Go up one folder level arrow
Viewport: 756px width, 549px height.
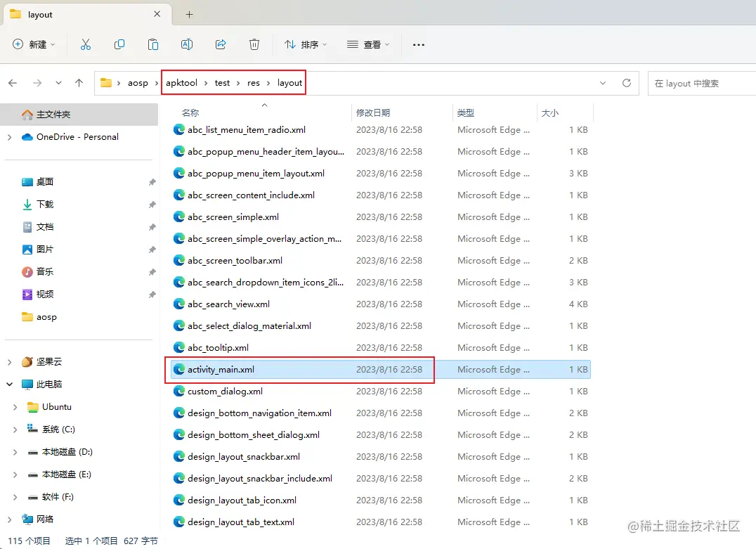pos(79,83)
